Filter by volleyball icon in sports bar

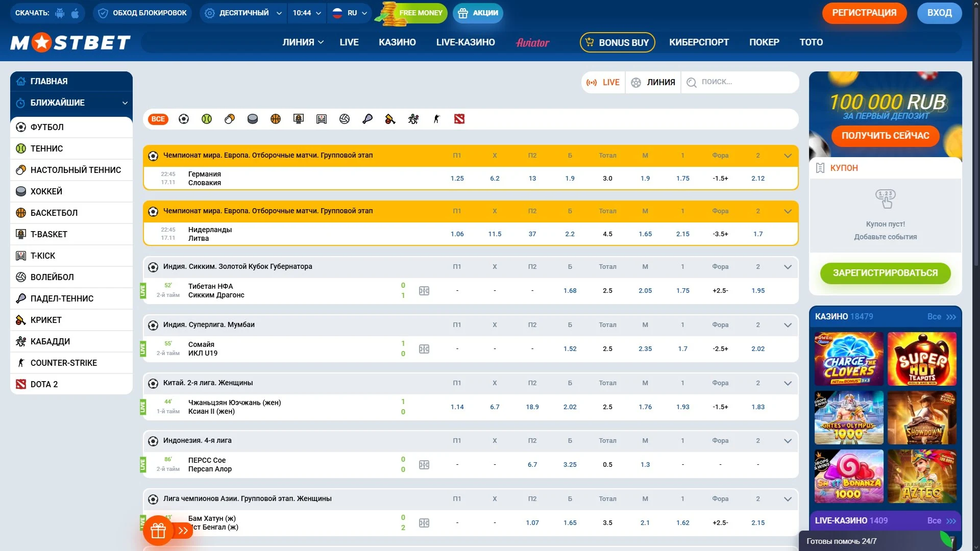point(345,119)
